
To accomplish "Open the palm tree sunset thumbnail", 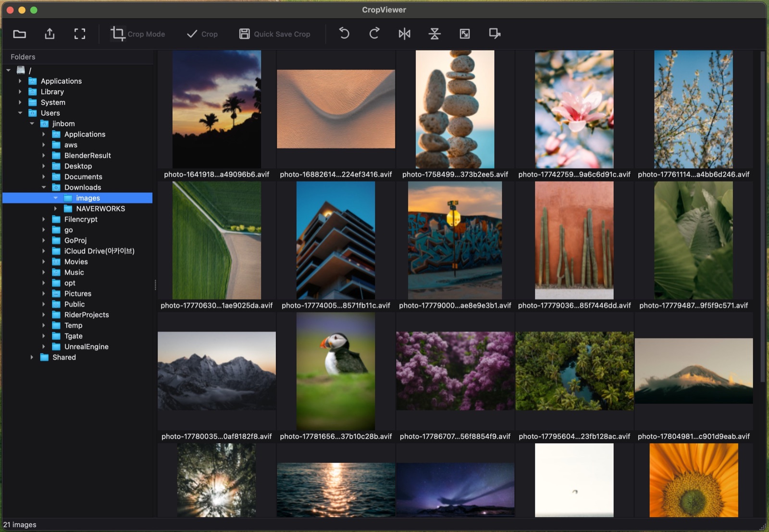I will click(217, 109).
